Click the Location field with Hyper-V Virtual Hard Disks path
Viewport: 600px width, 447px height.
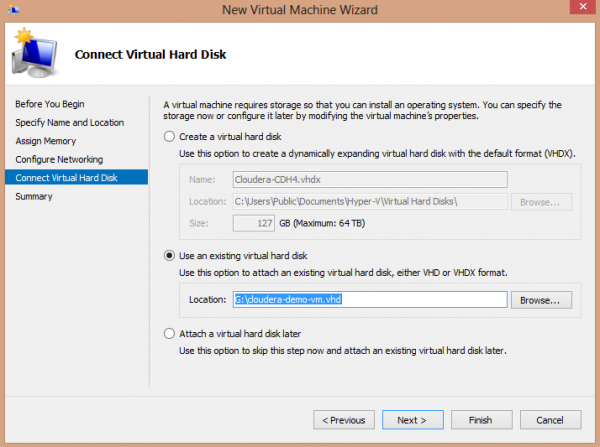pyautogui.click(x=370, y=201)
